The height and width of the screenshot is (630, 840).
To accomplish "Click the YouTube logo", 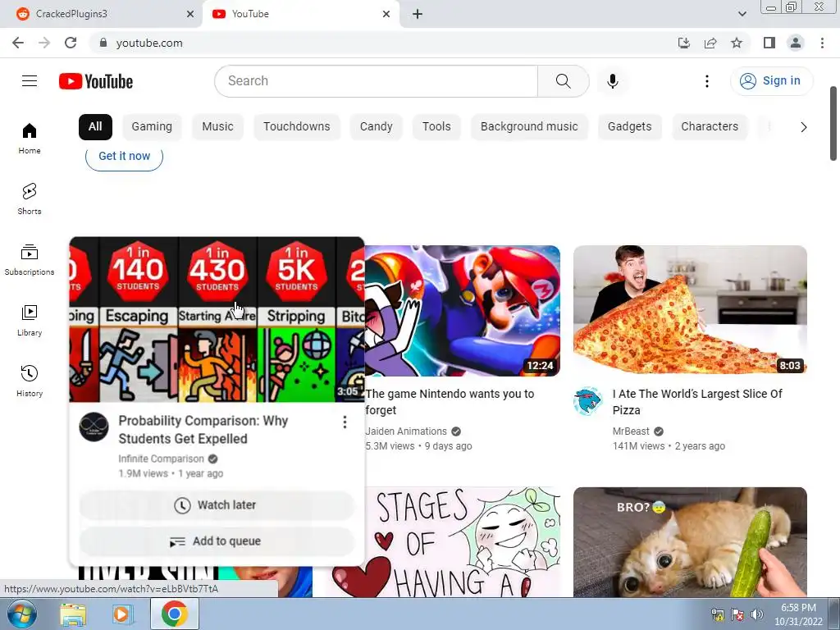I will (96, 81).
